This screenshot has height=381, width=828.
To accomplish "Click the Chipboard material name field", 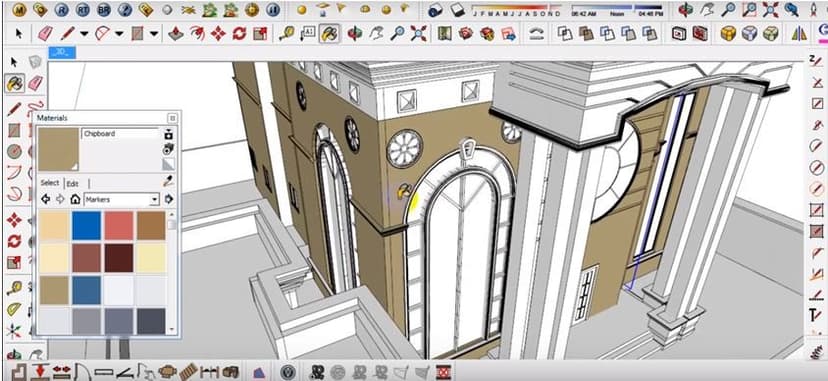I will click(120, 134).
